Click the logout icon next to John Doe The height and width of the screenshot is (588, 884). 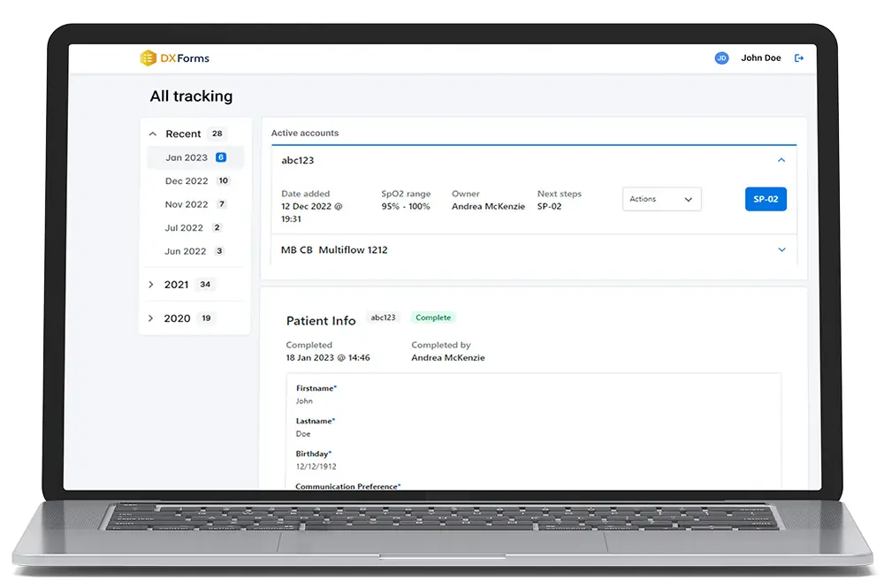[799, 57]
